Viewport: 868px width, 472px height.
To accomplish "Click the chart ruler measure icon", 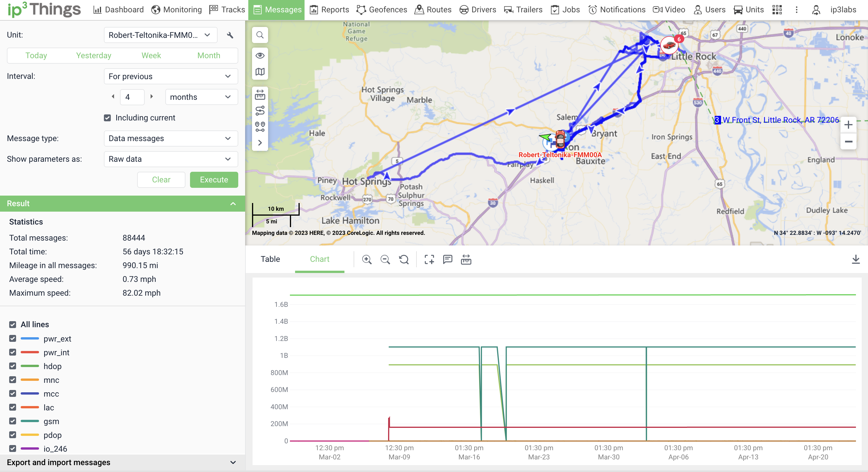I will coord(466,259).
